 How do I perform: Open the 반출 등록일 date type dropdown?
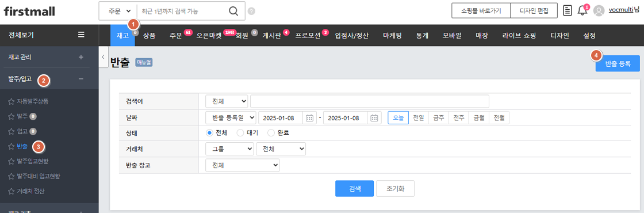(231, 118)
